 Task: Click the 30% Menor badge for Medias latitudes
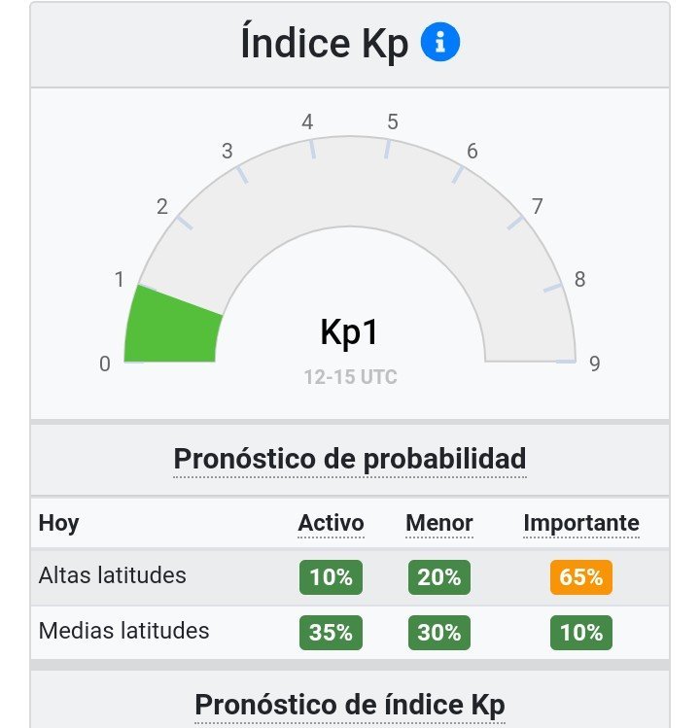pyautogui.click(x=439, y=633)
